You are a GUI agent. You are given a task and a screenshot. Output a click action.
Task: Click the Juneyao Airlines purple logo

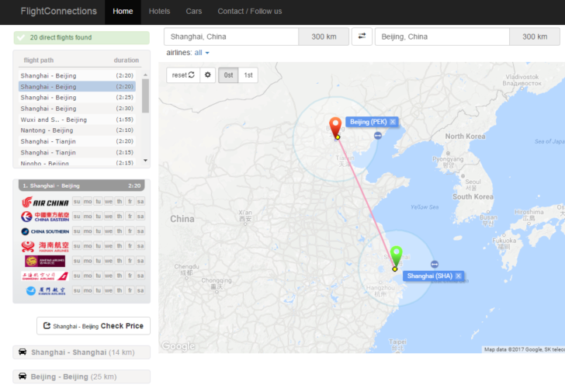[45, 261]
